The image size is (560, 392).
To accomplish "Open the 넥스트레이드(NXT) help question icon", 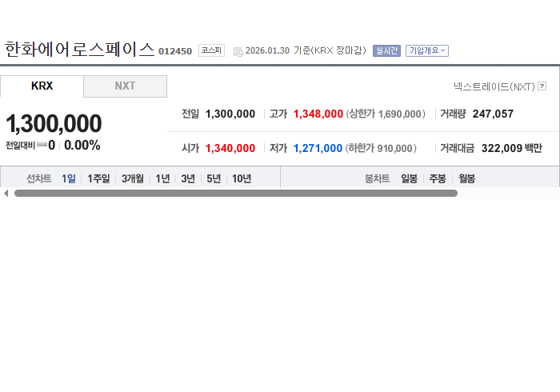I will (542, 86).
